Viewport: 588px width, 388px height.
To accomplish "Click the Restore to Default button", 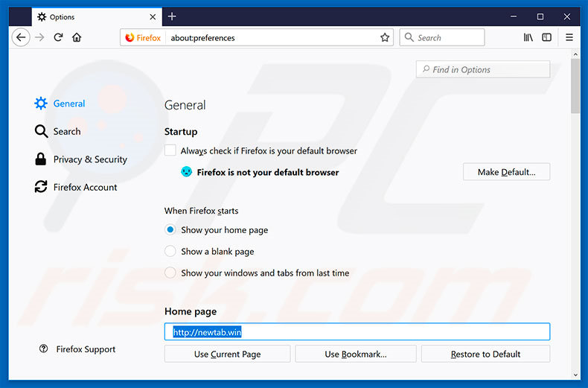I will coord(485,354).
